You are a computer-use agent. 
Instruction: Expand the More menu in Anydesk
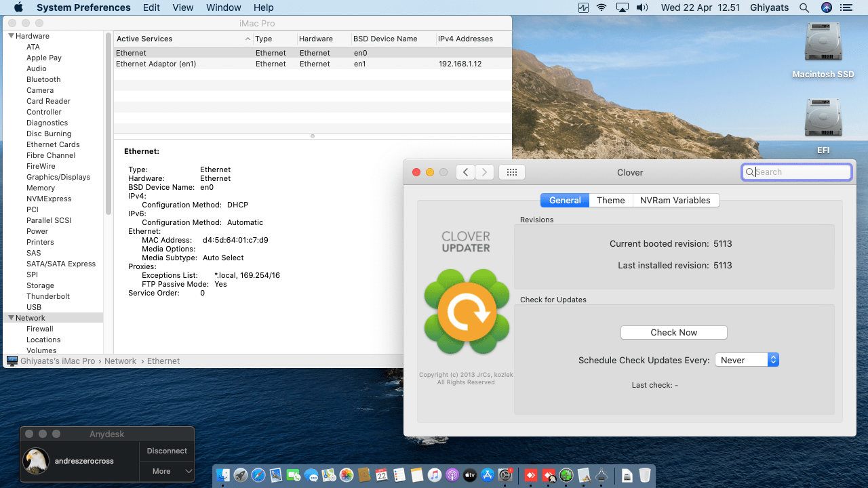click(167, 471)
